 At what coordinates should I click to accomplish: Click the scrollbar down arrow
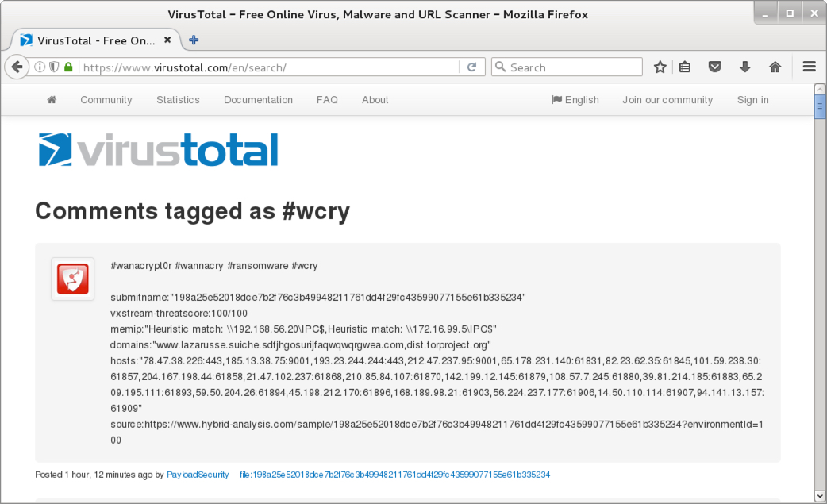click(820, 496)
